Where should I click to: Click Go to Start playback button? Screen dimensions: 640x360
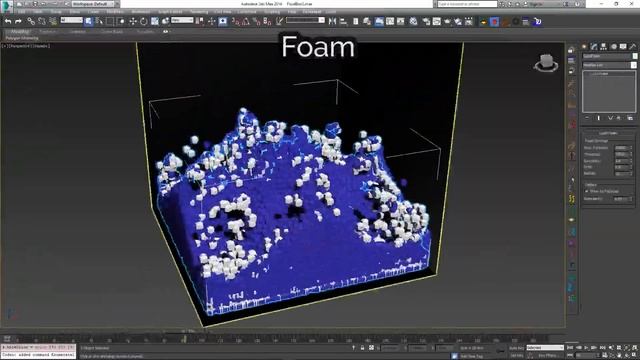coord(570,348)
